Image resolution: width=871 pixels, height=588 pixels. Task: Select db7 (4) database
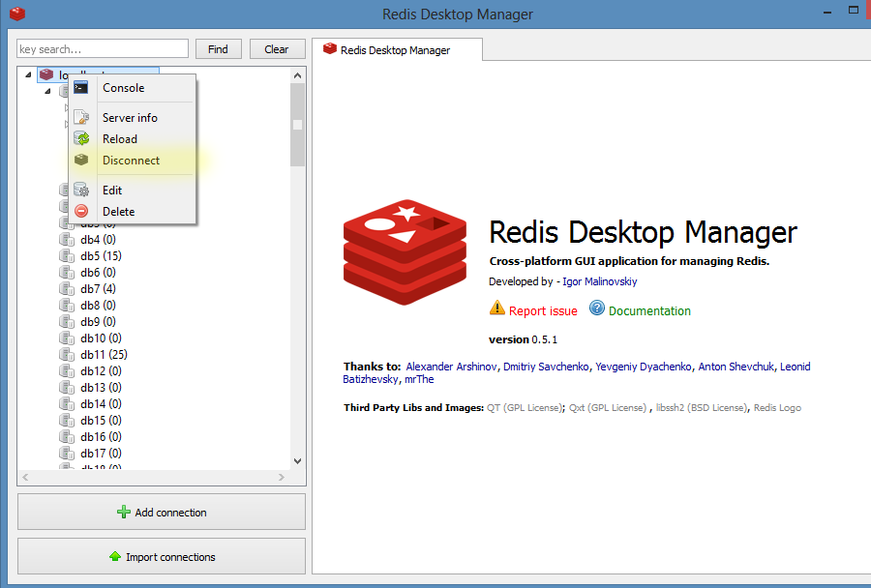(98, 289)
